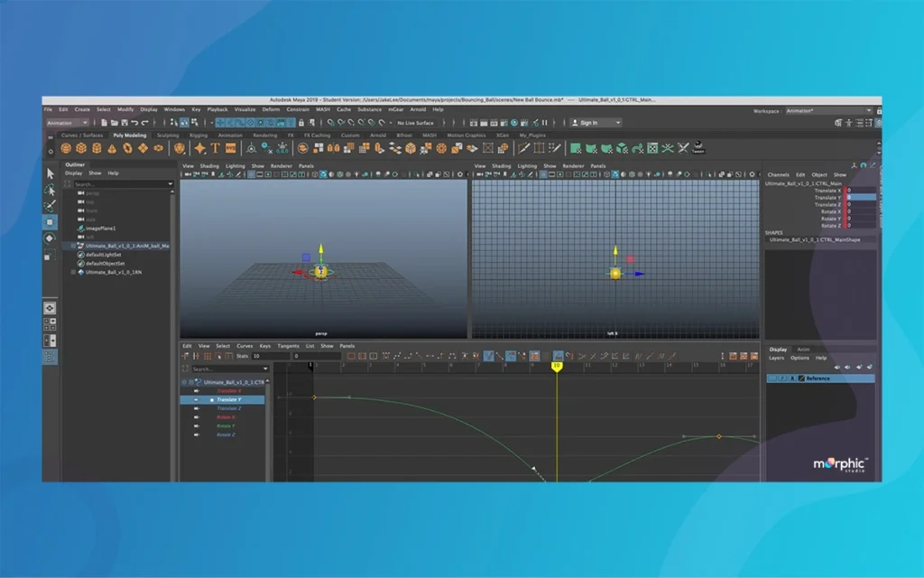Select the Tween shelf tool

point(698,147)
